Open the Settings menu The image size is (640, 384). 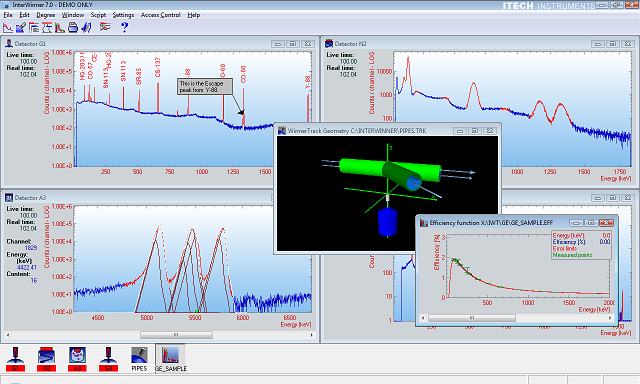click(x=123, y=15)
